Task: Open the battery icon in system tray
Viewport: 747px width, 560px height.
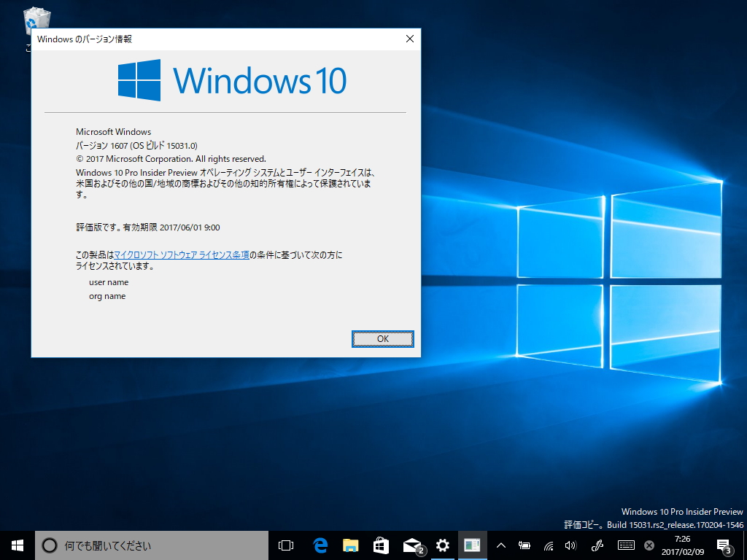Action: (524, 545)
